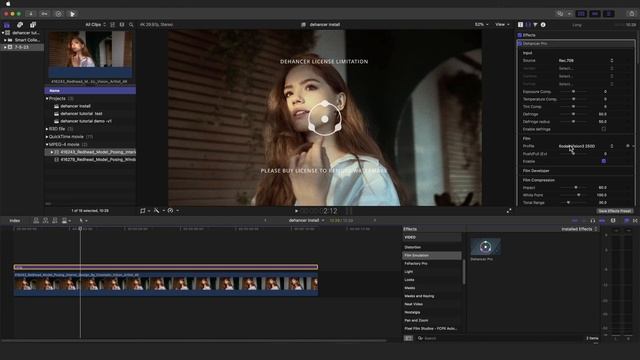
Task: Select the Dehancer Pro effect bar in timeline
Action: (x=166, y=267)
